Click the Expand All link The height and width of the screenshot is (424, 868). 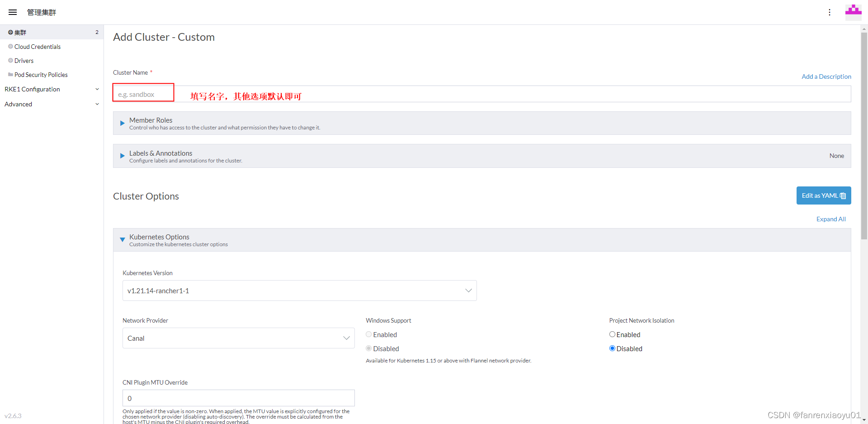(831, 219)
